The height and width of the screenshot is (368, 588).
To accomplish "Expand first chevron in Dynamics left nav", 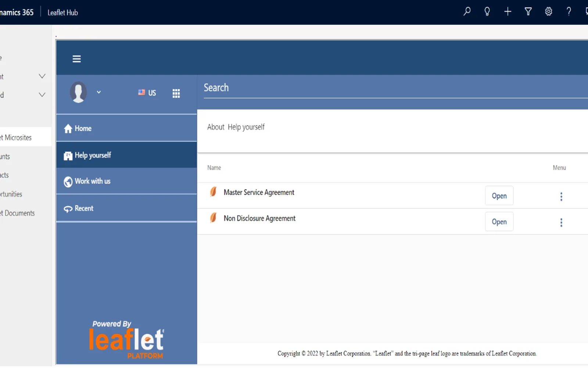I will (x=42, y=76).
